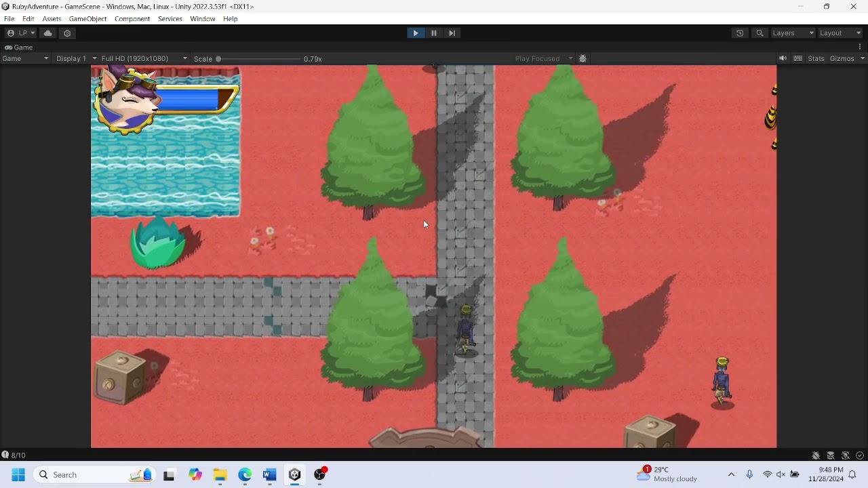Open the LP account dropdown
868x488 pixels.
[x=22, y=33]
